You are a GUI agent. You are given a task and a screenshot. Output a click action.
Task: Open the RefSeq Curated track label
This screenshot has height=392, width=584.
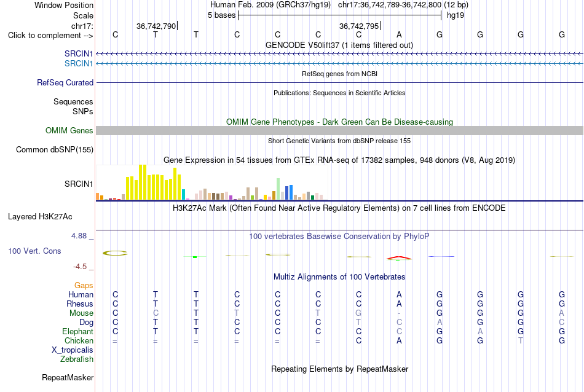pyautogui.click(x=65, y=83)
